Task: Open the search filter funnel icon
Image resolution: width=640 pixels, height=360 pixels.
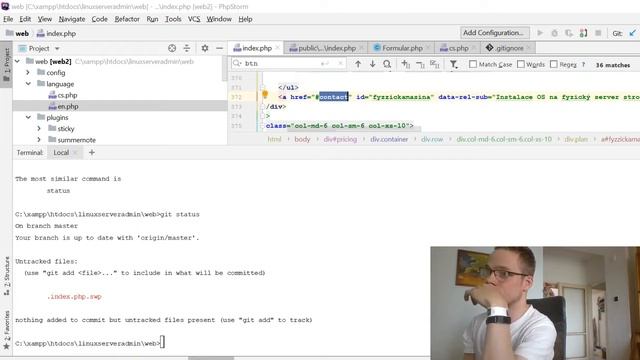Action: click(x=453, y=64)
